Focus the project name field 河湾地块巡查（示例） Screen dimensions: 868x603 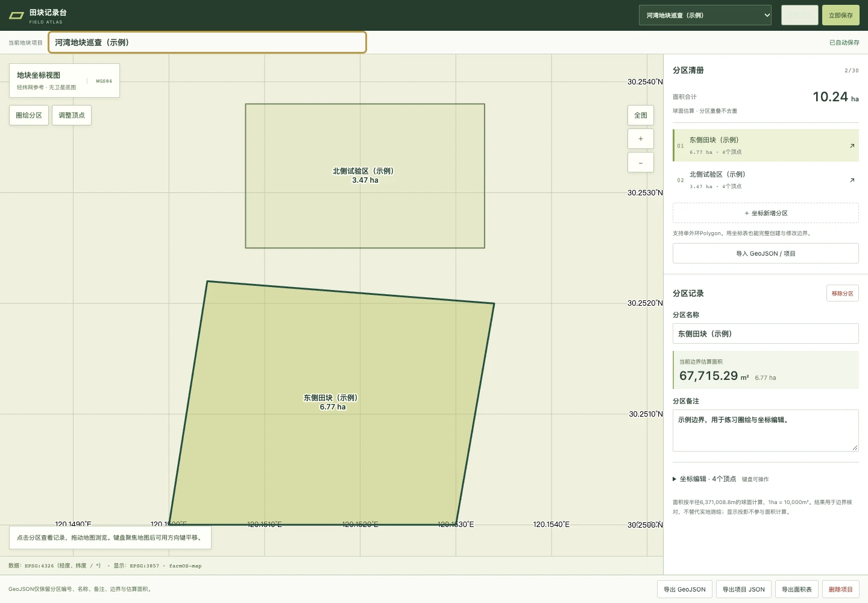click(207, 42)
